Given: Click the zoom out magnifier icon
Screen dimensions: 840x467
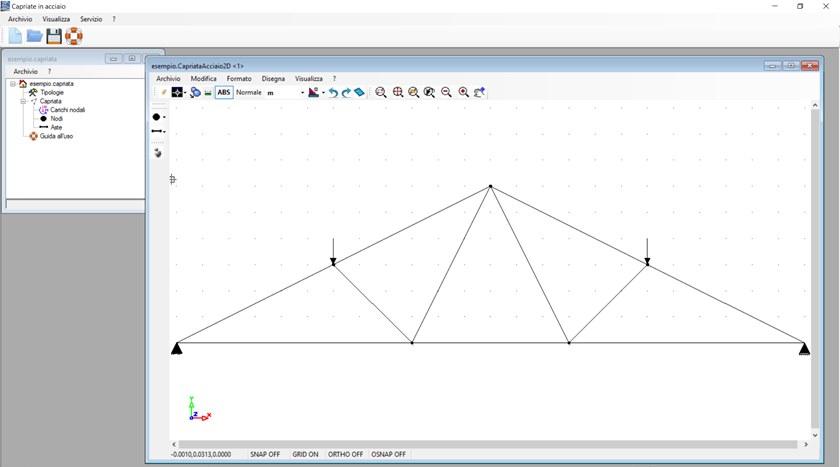Looking at the screenshot, I should 446,92.
